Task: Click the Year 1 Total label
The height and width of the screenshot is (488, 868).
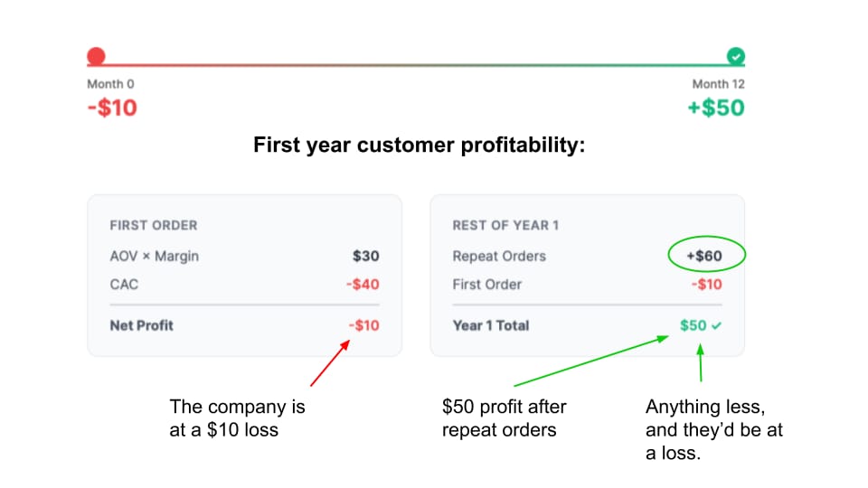Action: point(491,325)
